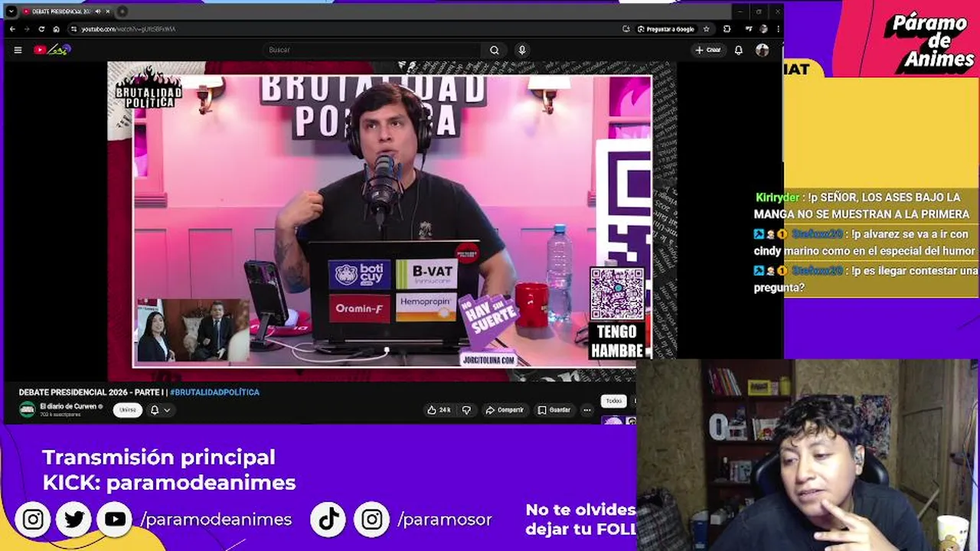
Task: Open the three-dot more actions menu
Action: (587, 410)
